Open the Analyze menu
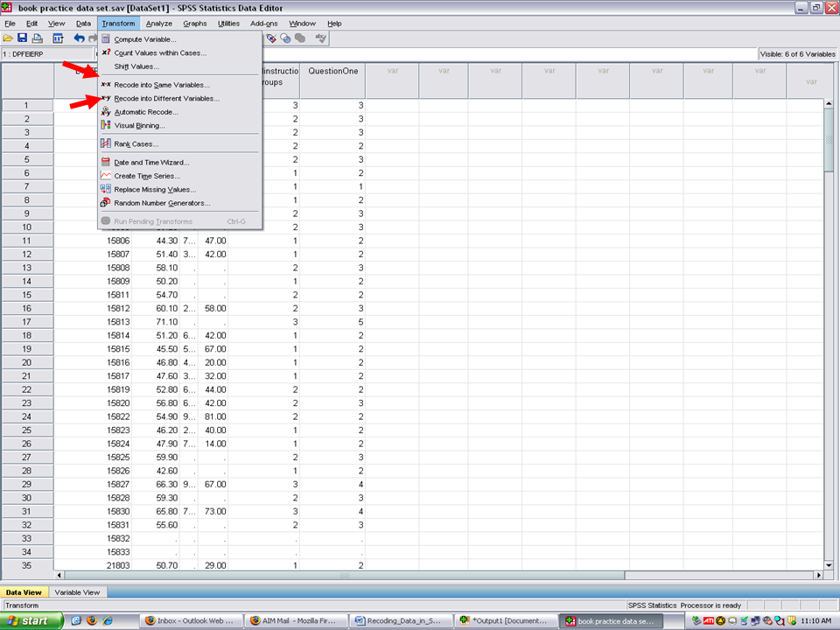Screen dimensions: 840x630 (x=159, y=24)
